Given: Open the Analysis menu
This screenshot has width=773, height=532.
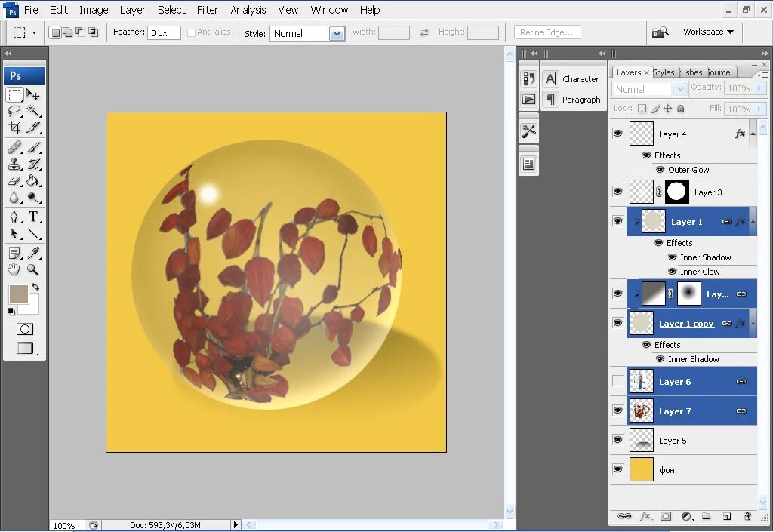Looking at the screenshot, I should click(x=248, y=10).
